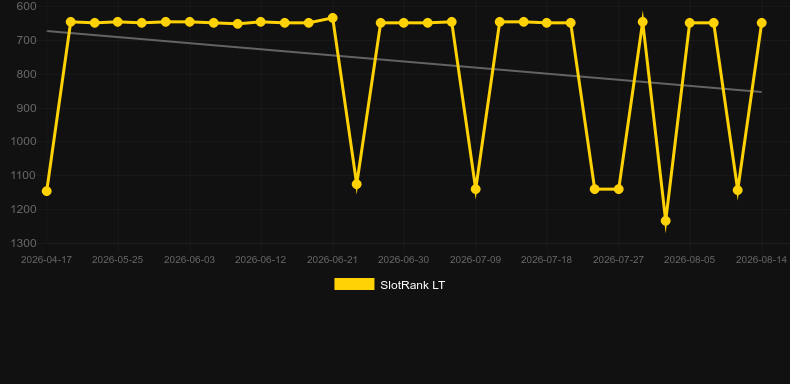Click the x-axis label 2026-06-03
The image size is (790, 384).
pos(189,260)
